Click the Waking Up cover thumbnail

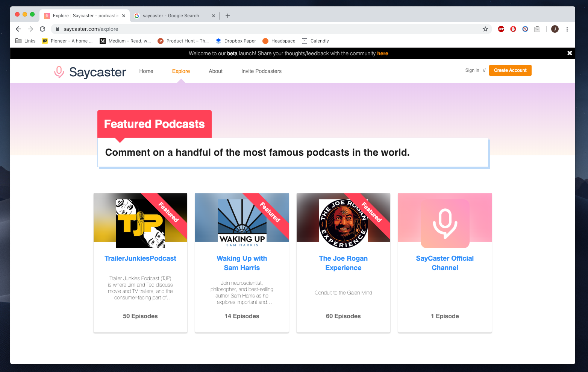pos(242,223)
